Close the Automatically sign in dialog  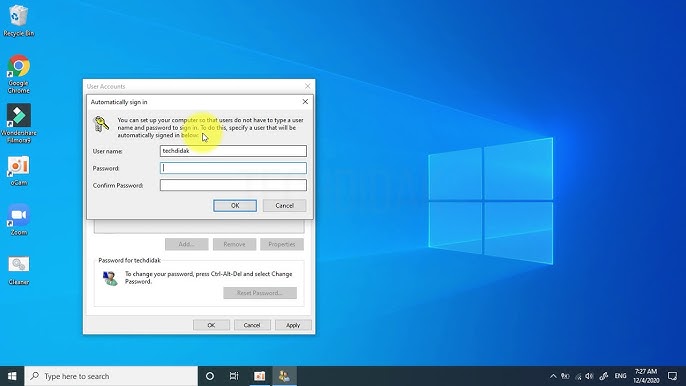[x=305, y=102]
